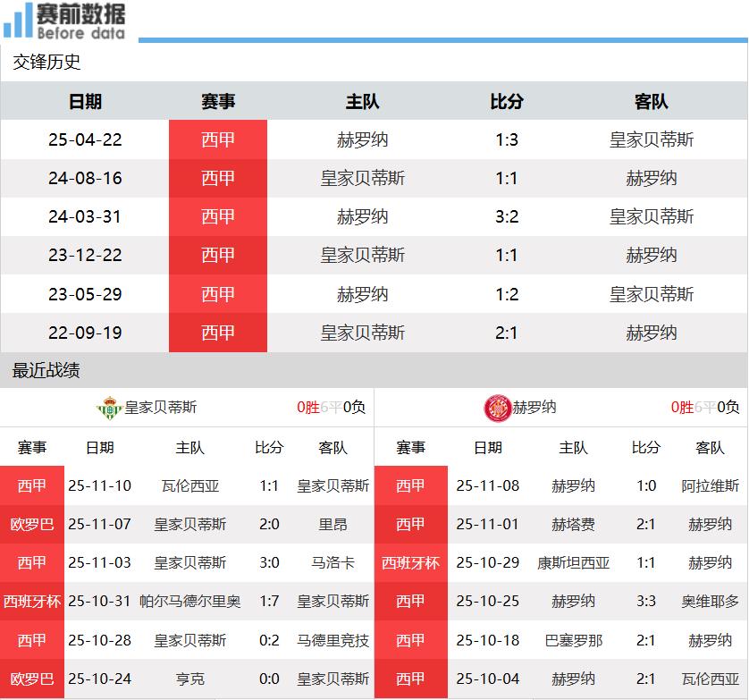Select the date 25-11-01
Screen dimensions: 749x700
tap(488, 524)
